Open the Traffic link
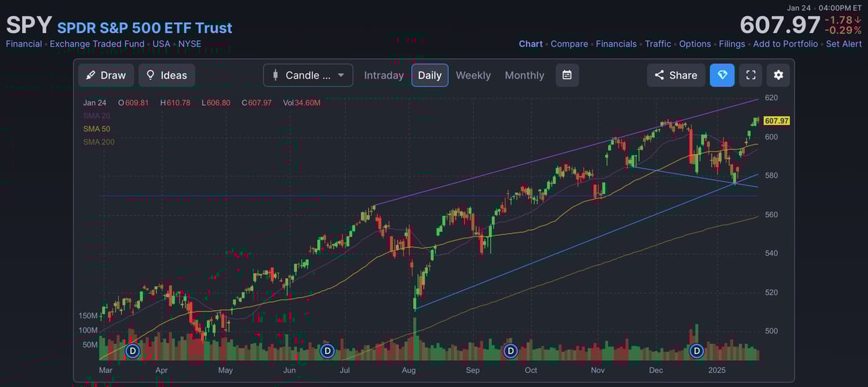The width and height of the screenshot is (868, 387). (x=658, y=44)
